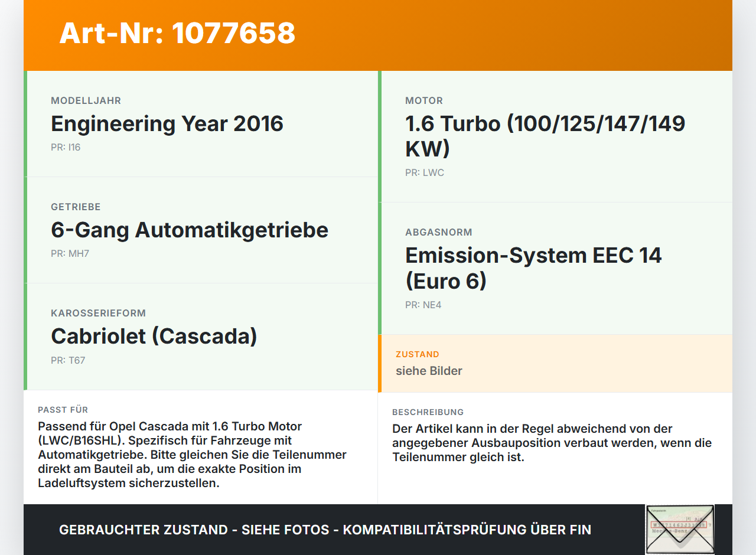Select '6-Gang Automatikgetriebe' value
756x555 pixels.
coord(190,230)
